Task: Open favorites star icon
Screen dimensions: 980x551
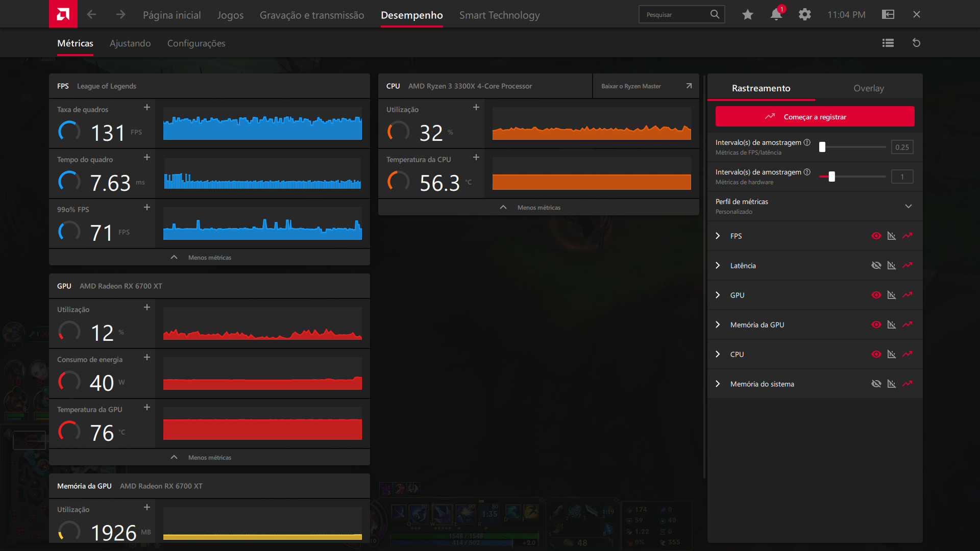Action: (747, 14)
